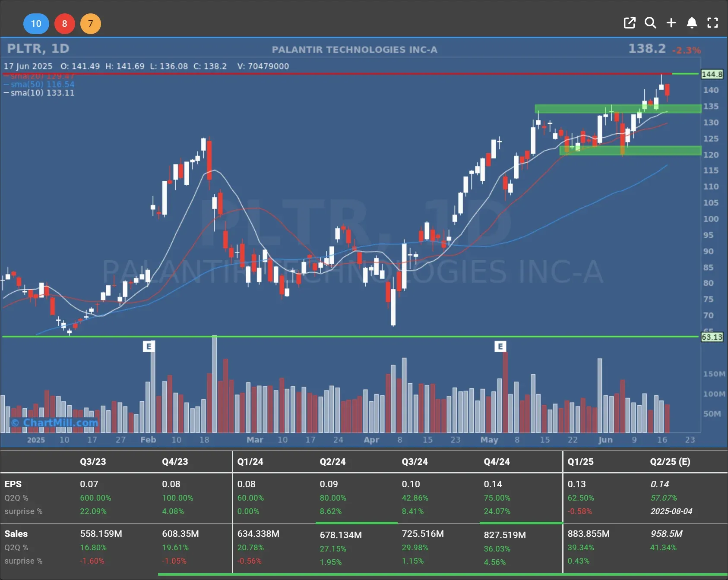Viewport: 728px width, 580px height.
Task: Click the Q2/25 (E) column header
Action: point(670,461)
